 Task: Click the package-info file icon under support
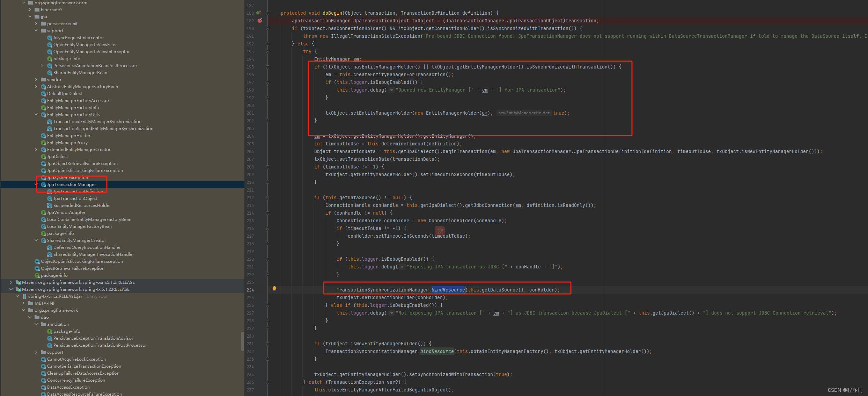click(x=50, y=58)
